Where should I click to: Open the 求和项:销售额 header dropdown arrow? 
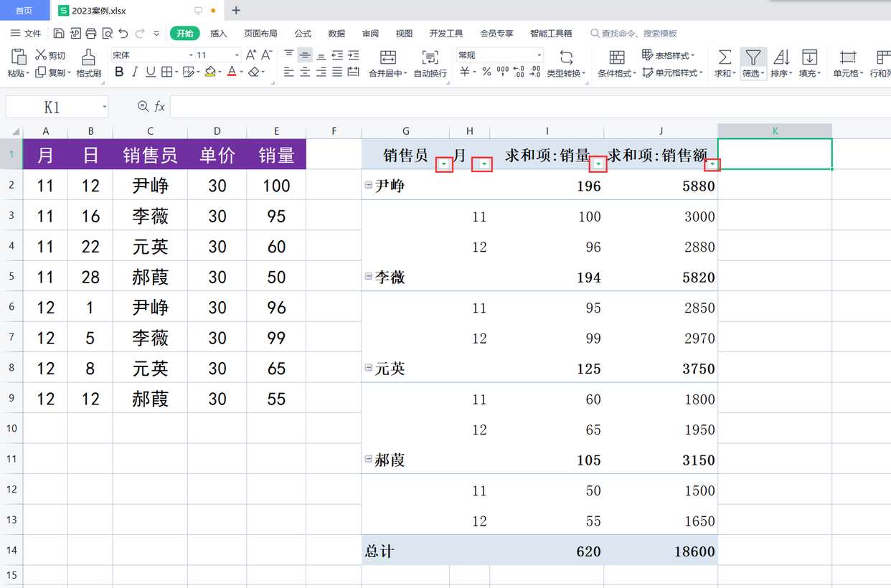(x=712, y=165)
